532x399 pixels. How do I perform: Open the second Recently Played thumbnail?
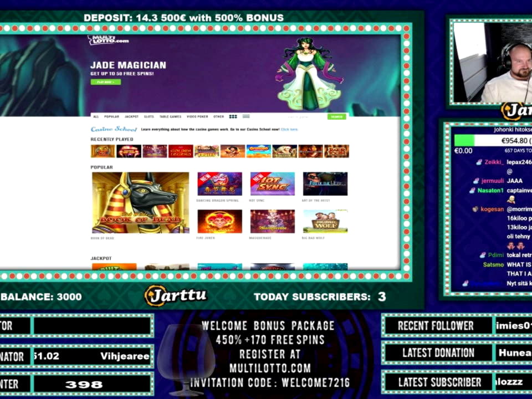coord(129,151)
